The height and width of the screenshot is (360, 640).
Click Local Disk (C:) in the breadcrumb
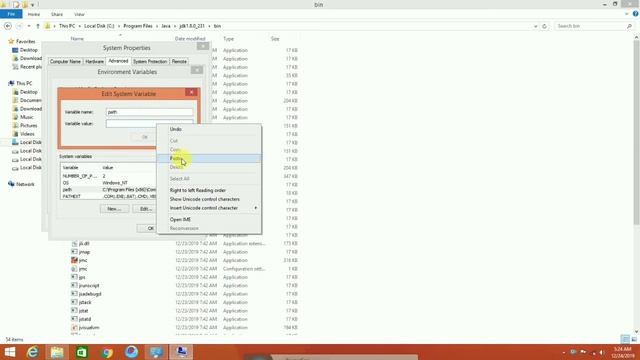click(99, 26)
